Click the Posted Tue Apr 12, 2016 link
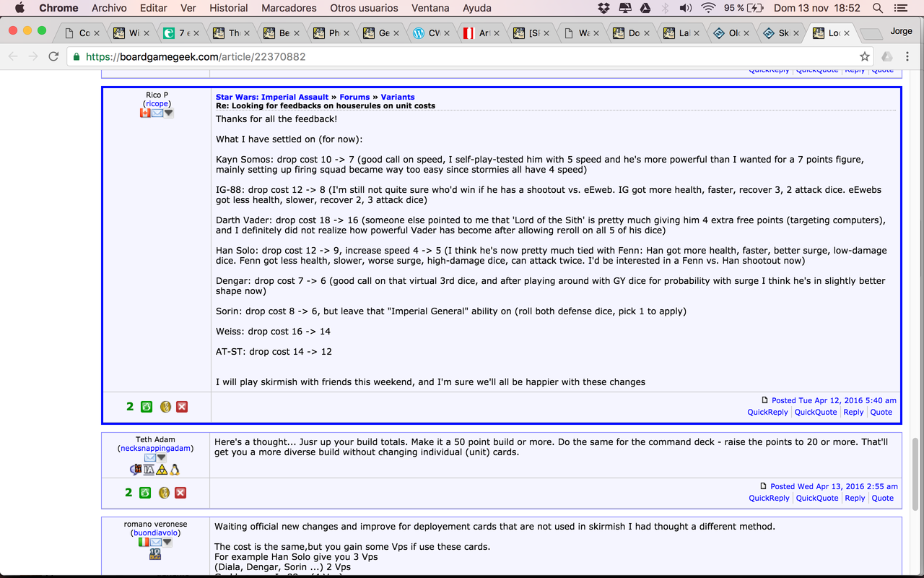The width and height of the screenshot is (924, 578). tap(834, 400)
